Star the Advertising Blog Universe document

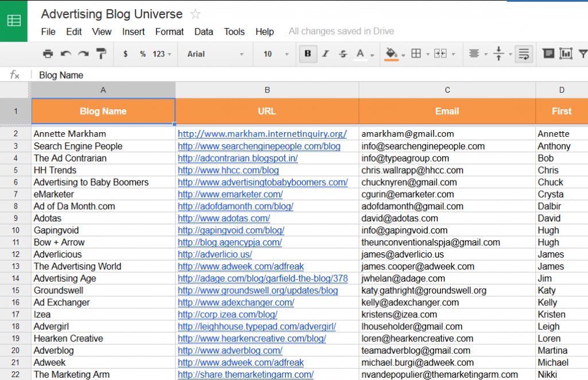click(195, 14)
